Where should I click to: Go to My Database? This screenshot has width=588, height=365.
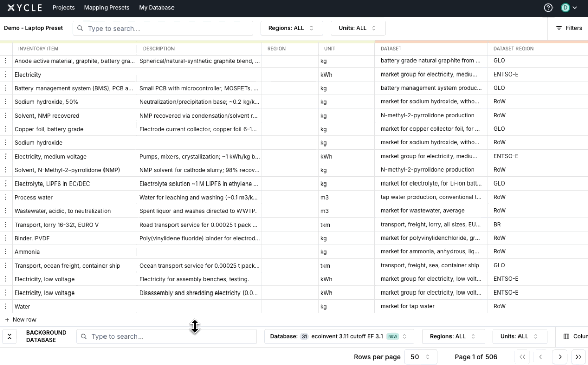(x=156, y=8)
